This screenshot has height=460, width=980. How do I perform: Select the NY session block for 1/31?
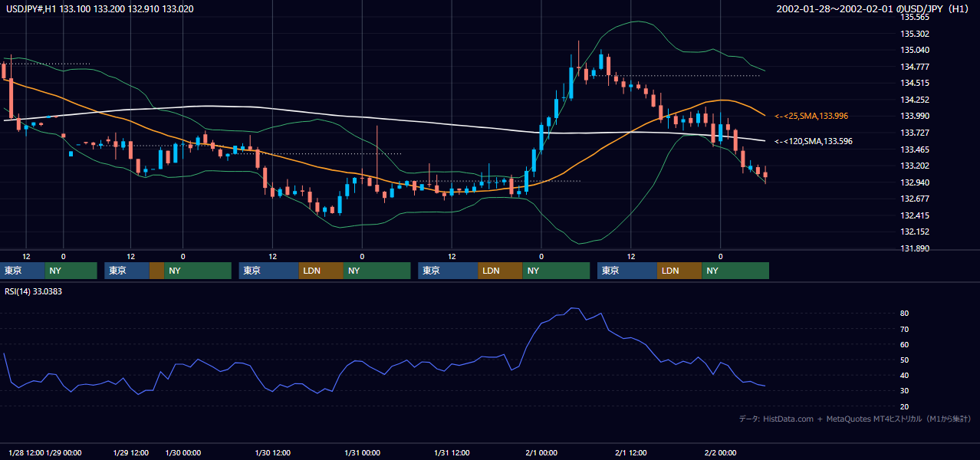coord(556,271)
